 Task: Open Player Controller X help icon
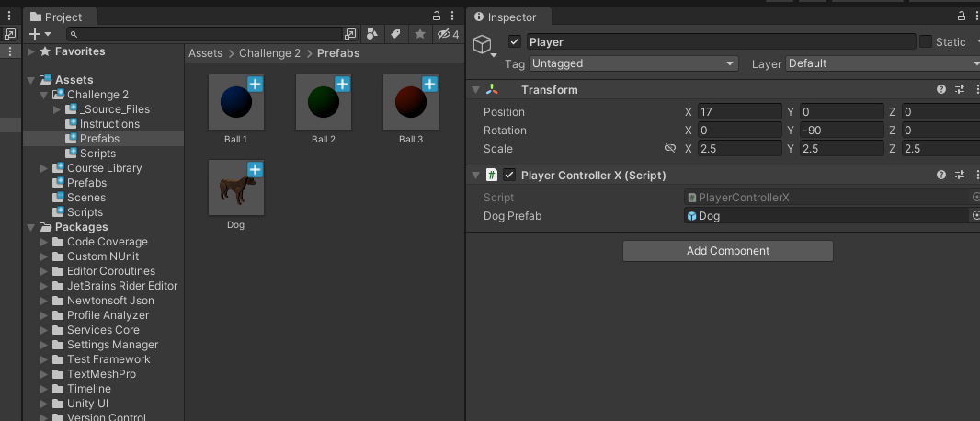point(941,176)
